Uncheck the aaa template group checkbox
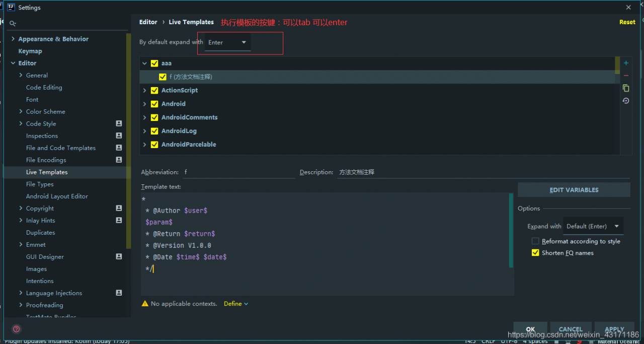 154,63
